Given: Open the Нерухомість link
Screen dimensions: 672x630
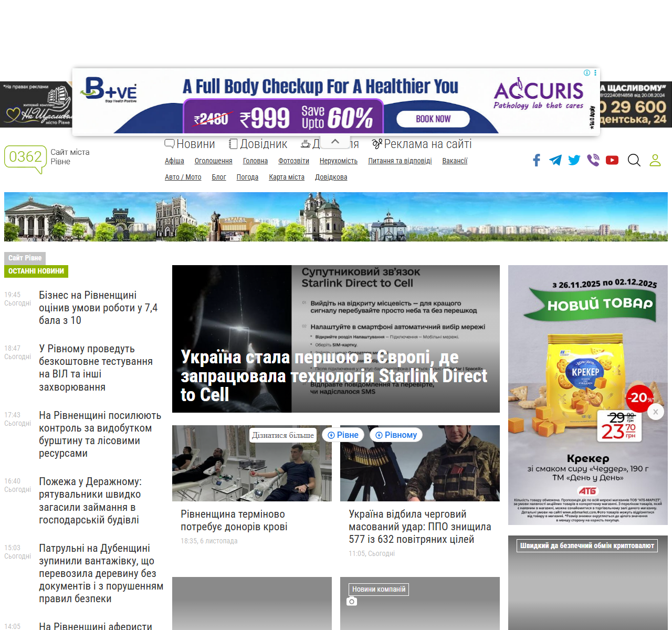Looking at the screenshot, I should tap(338, 161).
